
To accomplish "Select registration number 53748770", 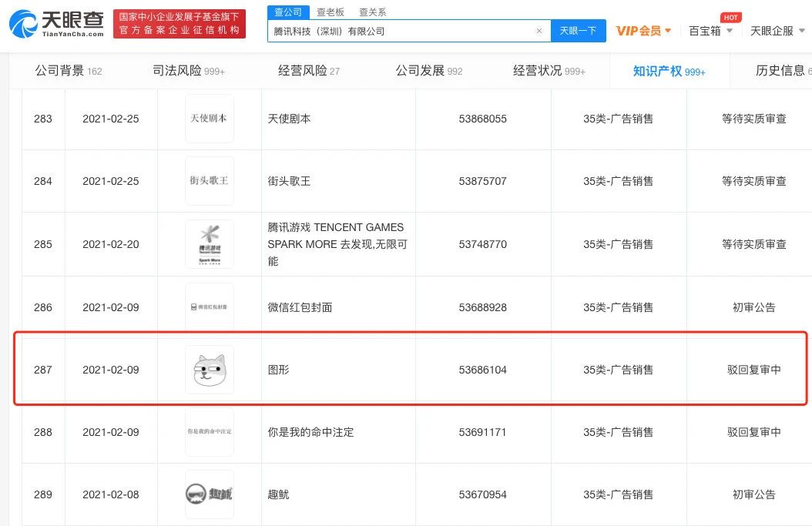I will [x=482, y=244].
